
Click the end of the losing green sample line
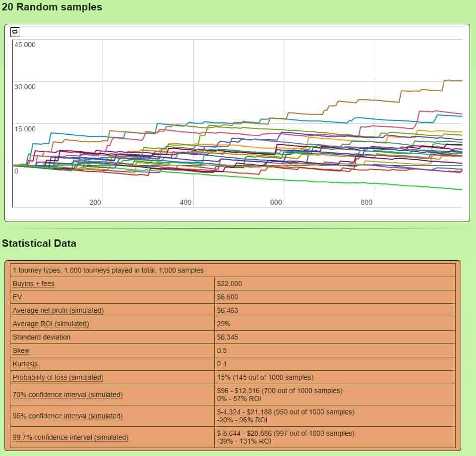[x=462, y=189]
